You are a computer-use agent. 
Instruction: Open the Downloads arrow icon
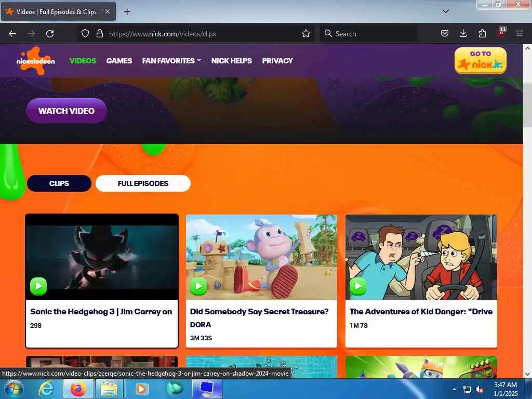(463, 34)
